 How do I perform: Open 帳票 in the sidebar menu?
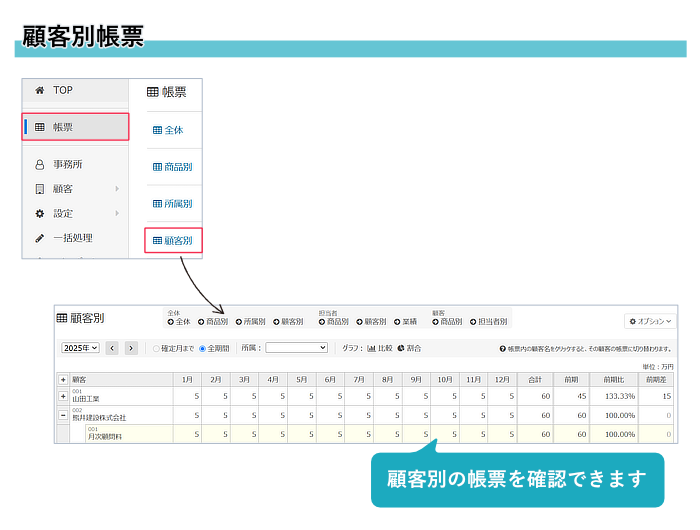pyautogui.click(x=76, y=127)
